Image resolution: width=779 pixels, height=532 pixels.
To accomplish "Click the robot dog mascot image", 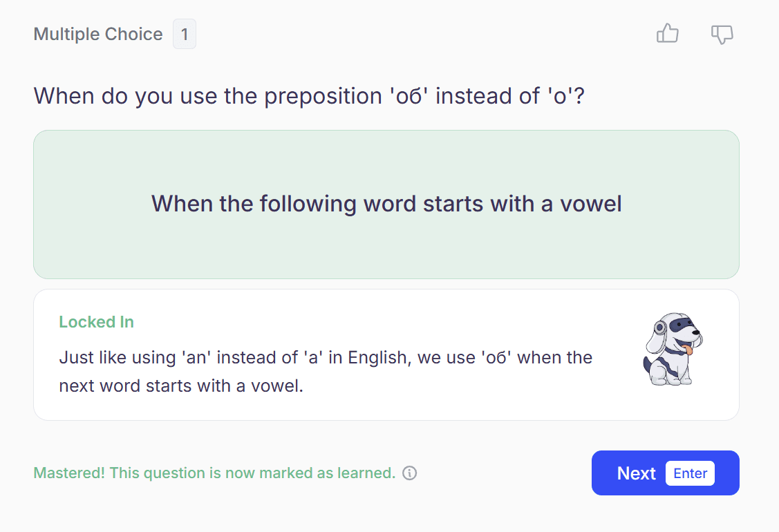I will [672, 349].
